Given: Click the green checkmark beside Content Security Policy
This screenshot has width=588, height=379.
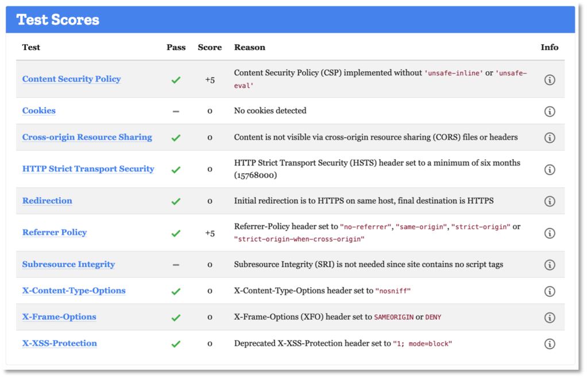Looking at the screenshot, I should (176, 80).
